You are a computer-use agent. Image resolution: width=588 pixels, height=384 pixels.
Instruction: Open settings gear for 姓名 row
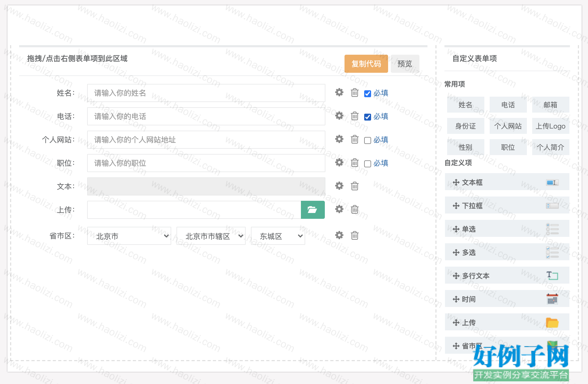[339, 92]
